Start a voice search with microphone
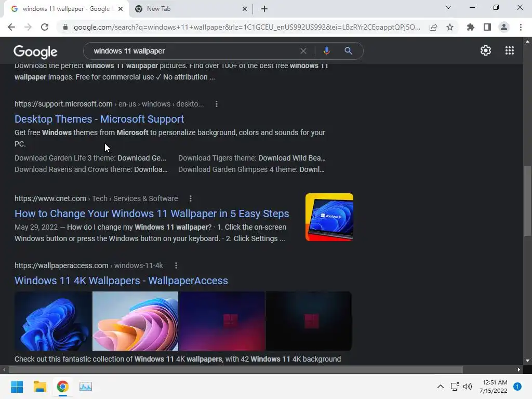 326,51
